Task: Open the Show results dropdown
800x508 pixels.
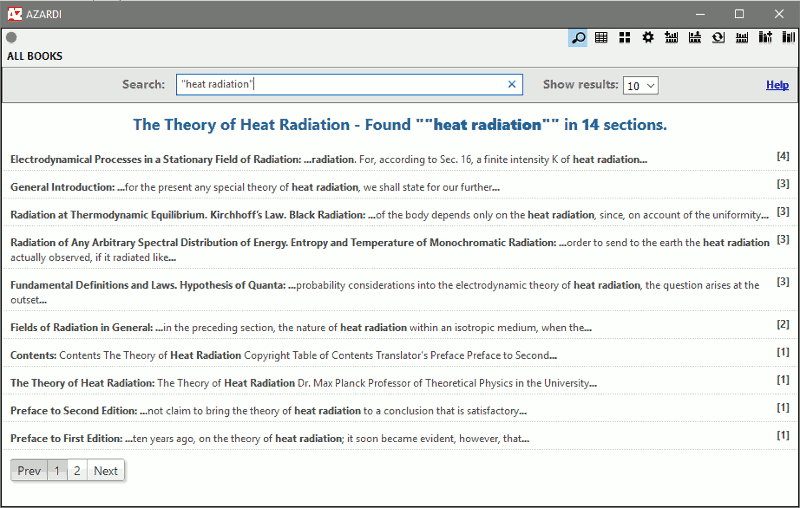Action: [x=641, y=85]
